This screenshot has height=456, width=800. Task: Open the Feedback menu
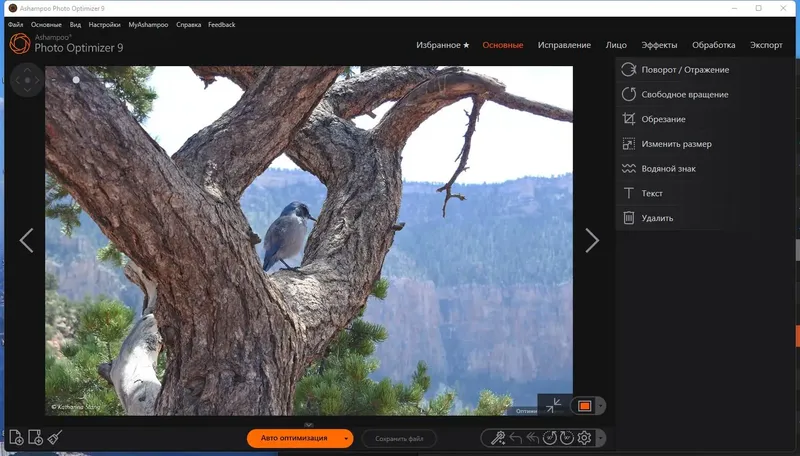[221, 24]
